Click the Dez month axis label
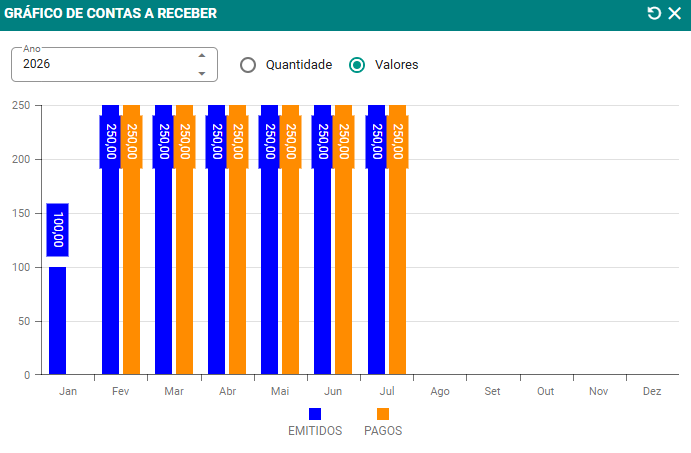Image resolution: width=691 pixels, height=453 pixels. pyautogui.click(x=652, y=392)
